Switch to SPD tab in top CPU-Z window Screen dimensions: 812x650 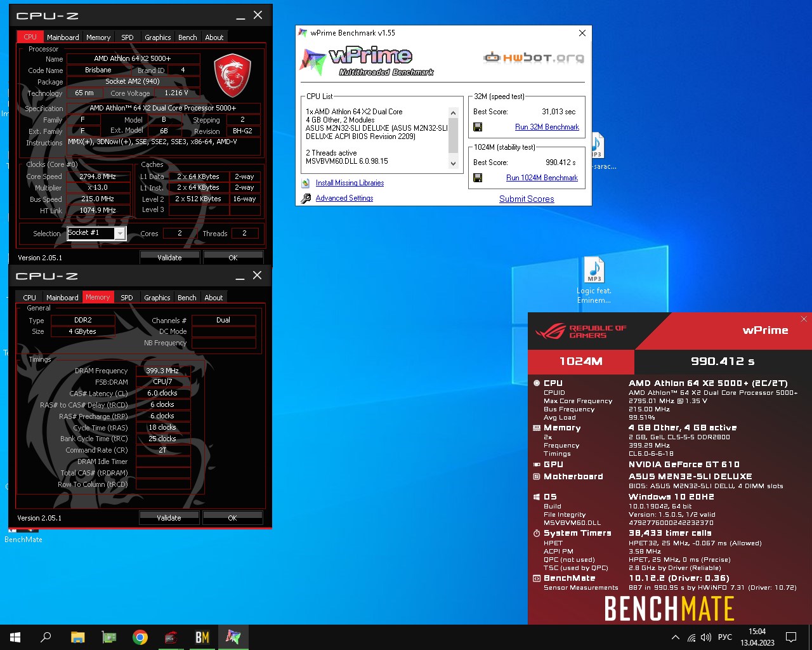tap(128, 37)
